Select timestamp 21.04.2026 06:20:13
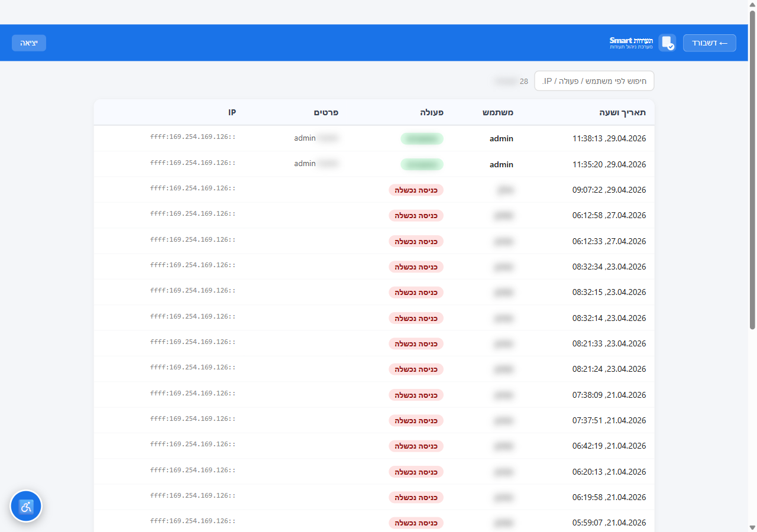Image resolution: width=757 pixels, height=532 pixels. (609, 472)
